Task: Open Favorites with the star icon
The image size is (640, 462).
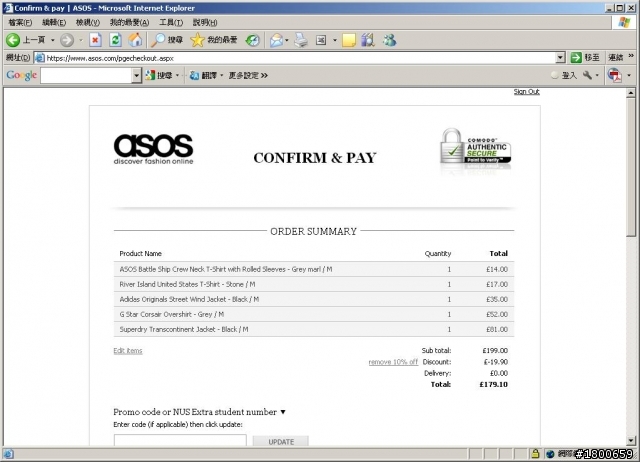Action: pos(214,40)
